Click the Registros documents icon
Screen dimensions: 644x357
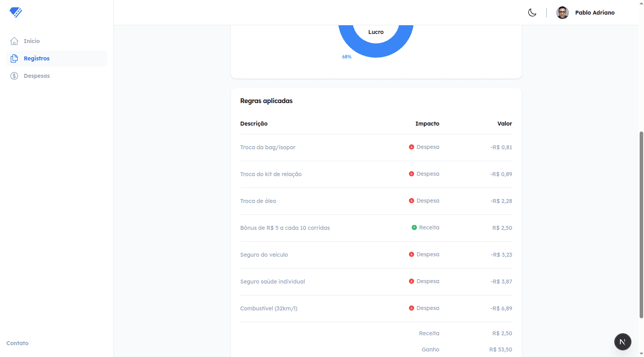(x=14, y=58)
